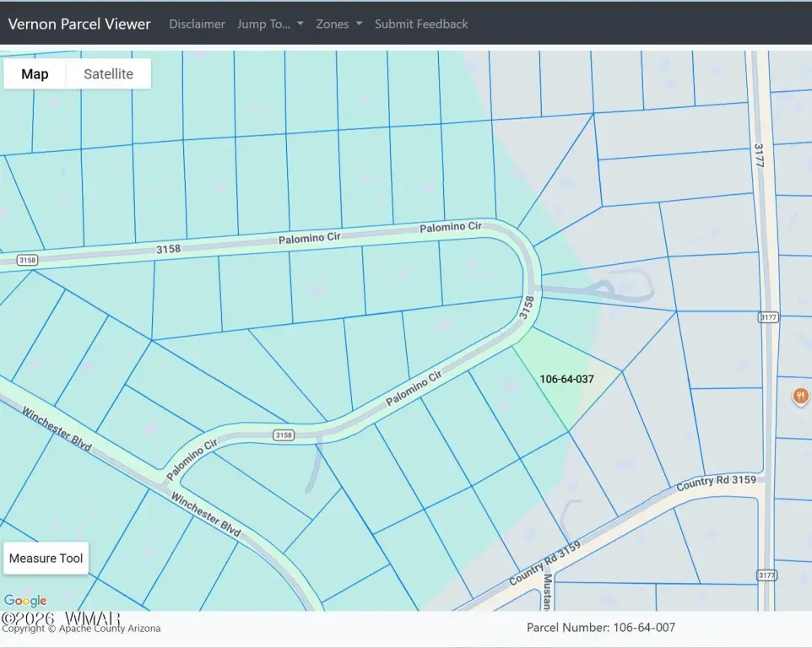The width and height of the screenshot is (812, 648).
Task: Activate the Measure Tool button
Action: 46,558
